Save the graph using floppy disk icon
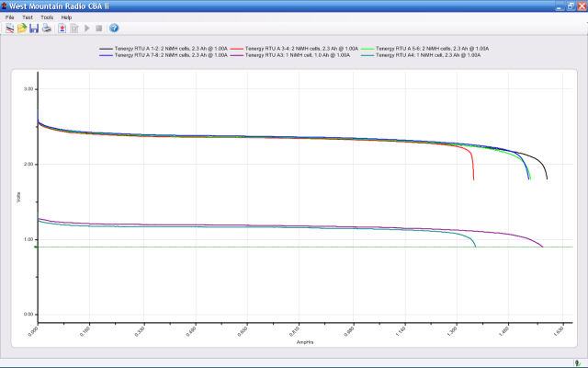The width and height of the screenshot is (588, 368). tap(34, 29)
